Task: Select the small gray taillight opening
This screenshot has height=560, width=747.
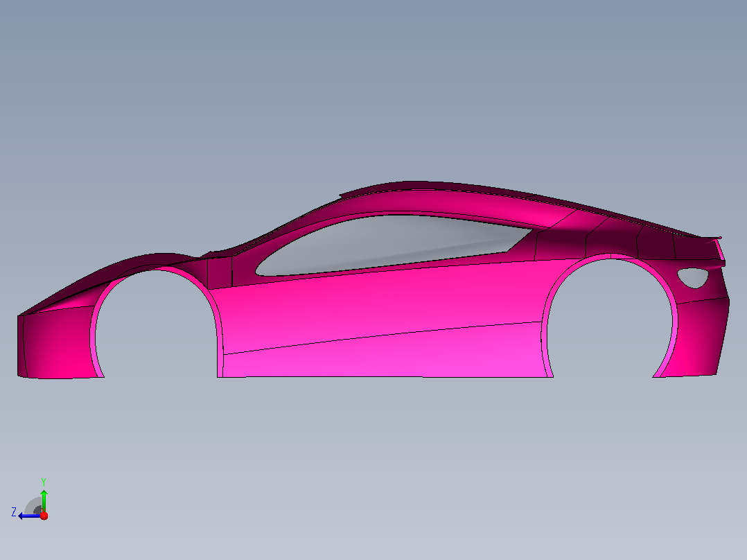Action: pyautogui.click(x=693, y=277)
